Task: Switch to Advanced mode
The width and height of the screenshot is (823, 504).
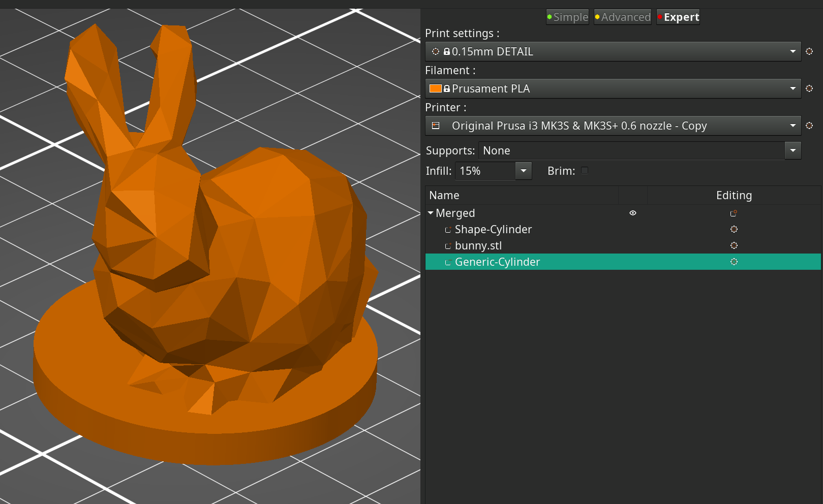Action: 623,17
